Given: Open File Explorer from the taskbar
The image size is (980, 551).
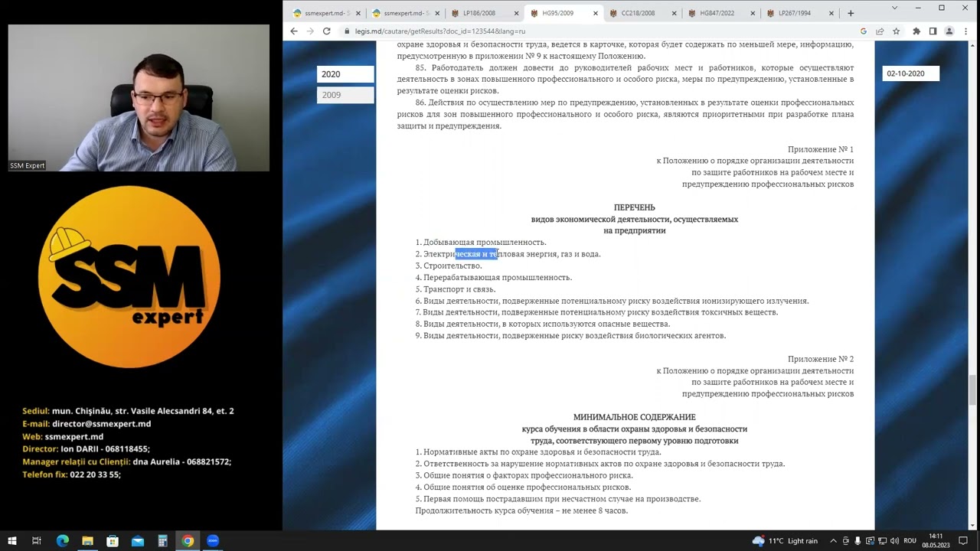Looking at the screenshot, I should 87,541.
